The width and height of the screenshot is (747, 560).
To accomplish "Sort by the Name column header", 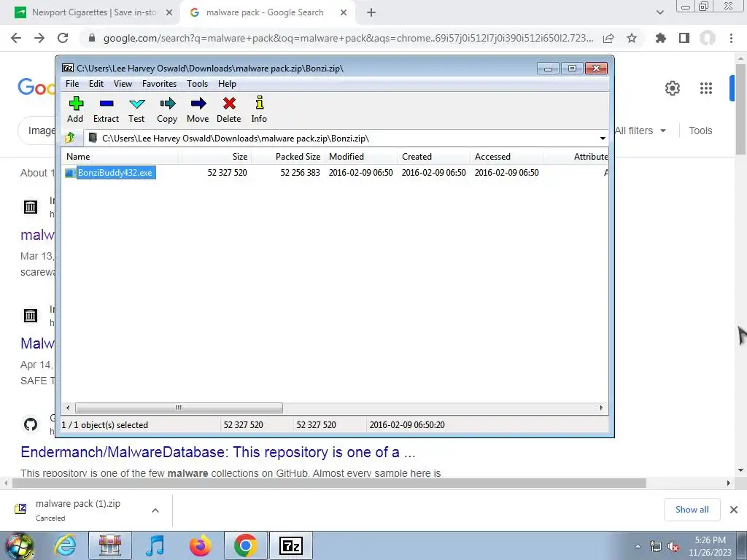I will [x=120, y=157].
